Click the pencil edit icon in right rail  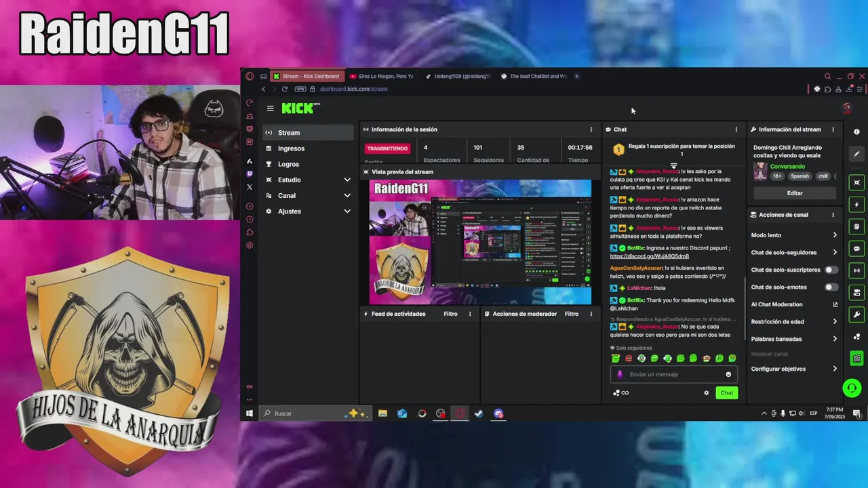pos(856,155)
